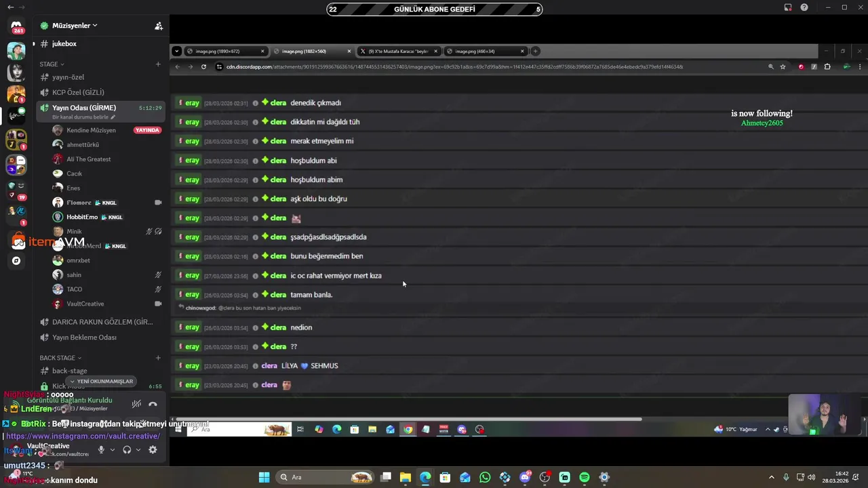Viewport: 868px width, 488px height.
Task: Add a channel to BACK STAGE category
Action: point(158,358)
